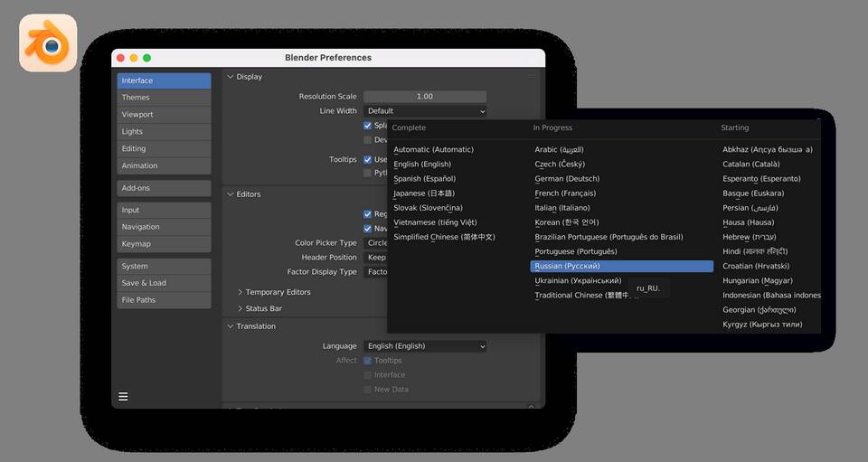868x462 pixels.
Task: Open the Keymap preferences tab
Action: [x=164, y=244]
